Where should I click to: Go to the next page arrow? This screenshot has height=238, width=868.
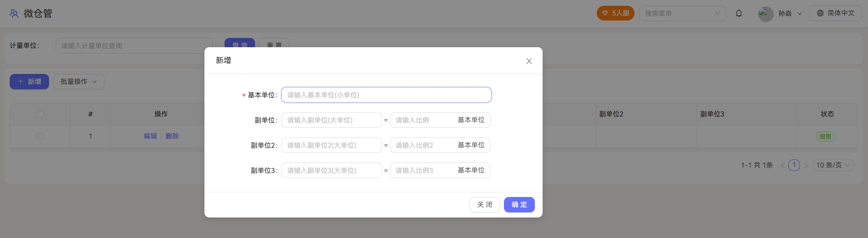(806, 165)
